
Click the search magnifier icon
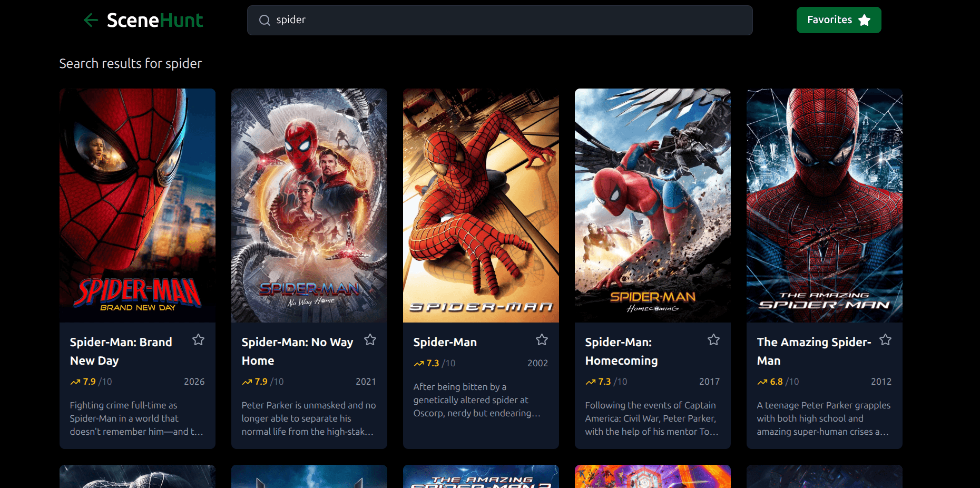click(264, 20)
